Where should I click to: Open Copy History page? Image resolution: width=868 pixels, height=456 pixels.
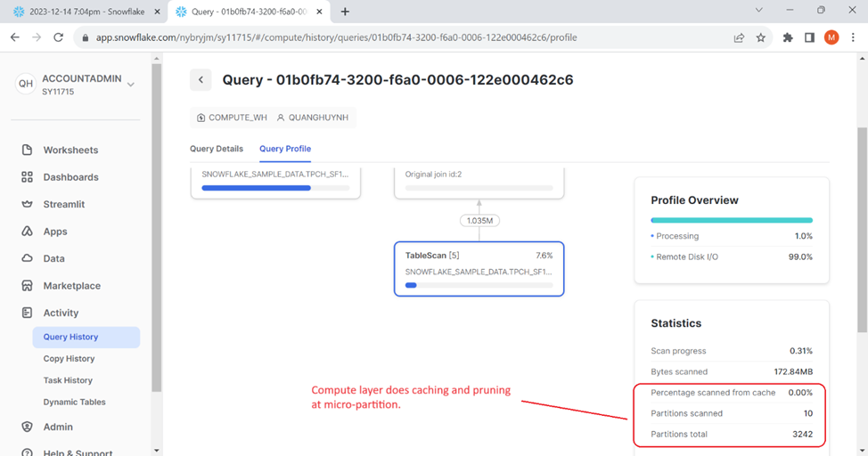click(x=69, y=358)
